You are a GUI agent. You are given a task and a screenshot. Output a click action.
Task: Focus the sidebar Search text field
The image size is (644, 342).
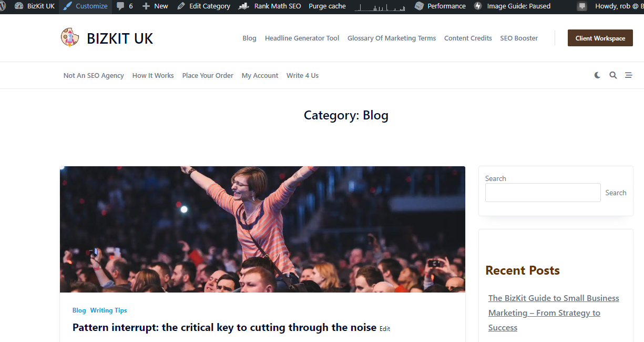click(x=543, y=193)
